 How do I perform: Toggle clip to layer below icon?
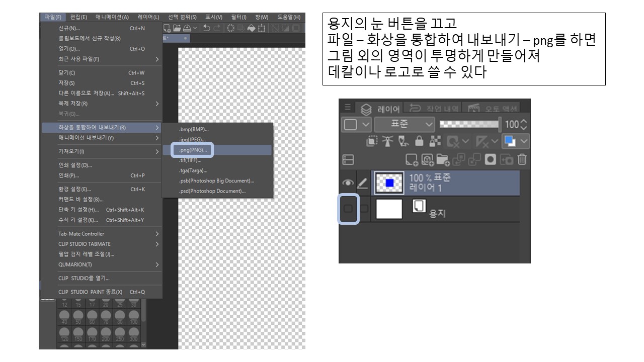(x=372, y=141)
